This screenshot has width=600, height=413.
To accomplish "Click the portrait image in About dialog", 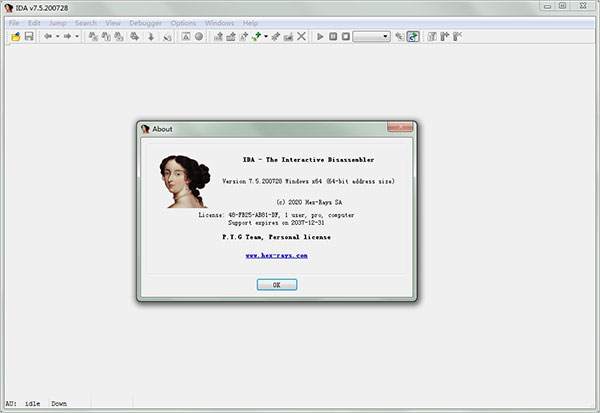I will [x=185, y=181].
